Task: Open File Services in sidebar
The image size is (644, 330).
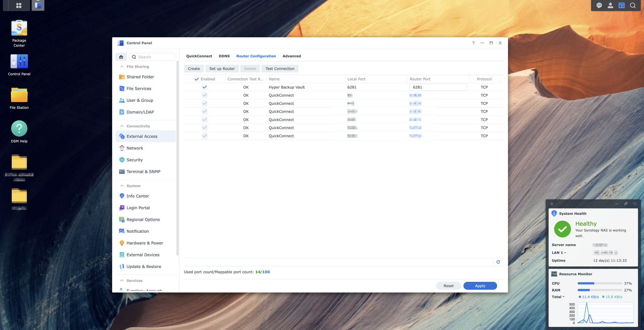Action: 146,89
